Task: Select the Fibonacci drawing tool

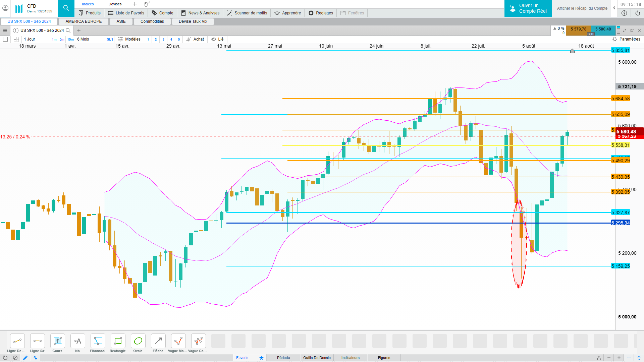Action: 98,341
